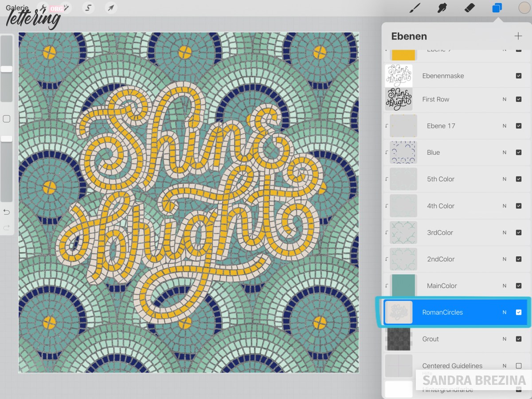Open the active color circle

coord(524,8)
